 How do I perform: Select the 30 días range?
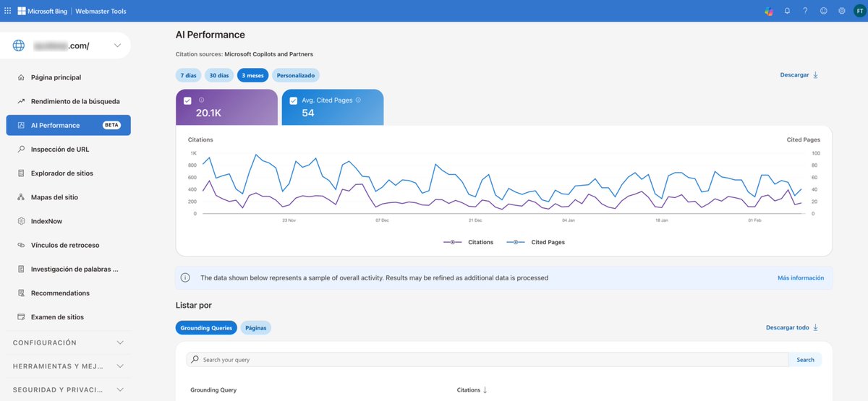219,75
